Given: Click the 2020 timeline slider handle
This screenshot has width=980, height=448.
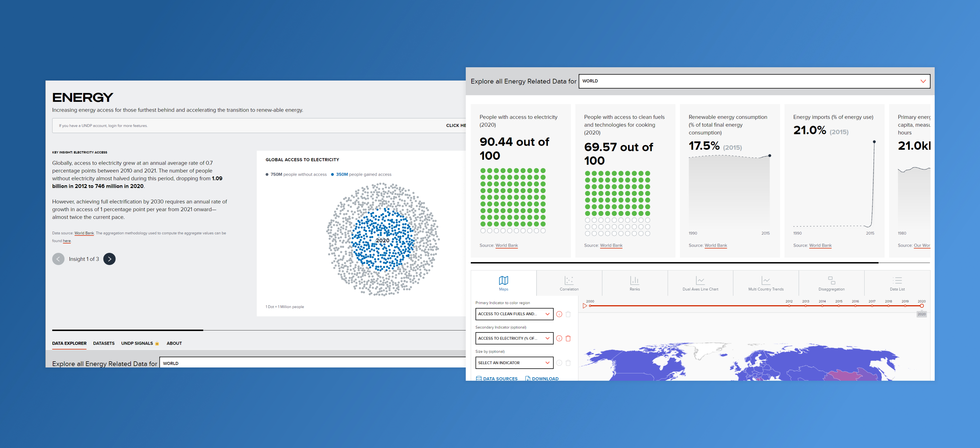Looking at the screenshot, I should click(x=921, y=306).
